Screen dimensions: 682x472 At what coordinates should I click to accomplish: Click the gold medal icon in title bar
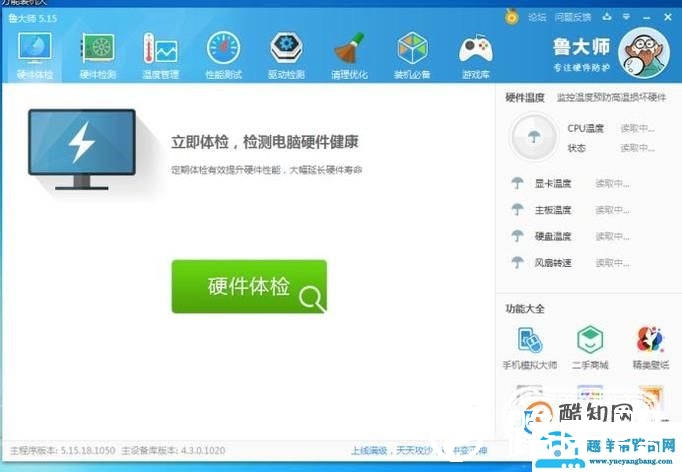(x=512, y=17)
